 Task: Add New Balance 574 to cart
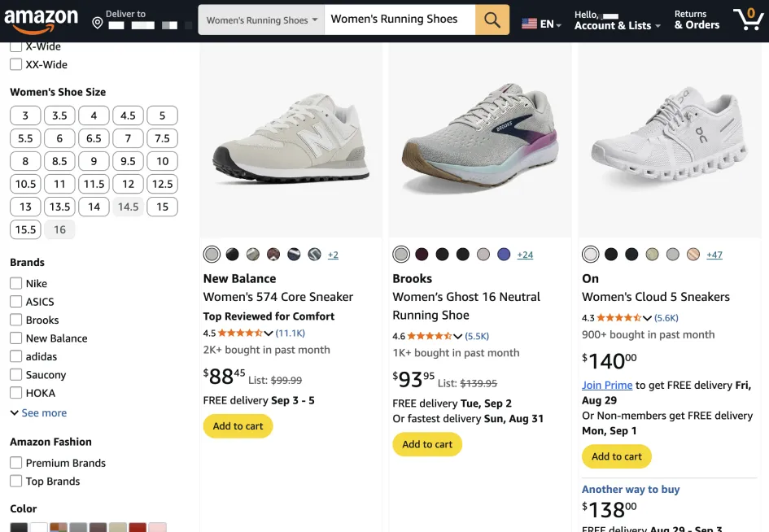coord(238,426)
